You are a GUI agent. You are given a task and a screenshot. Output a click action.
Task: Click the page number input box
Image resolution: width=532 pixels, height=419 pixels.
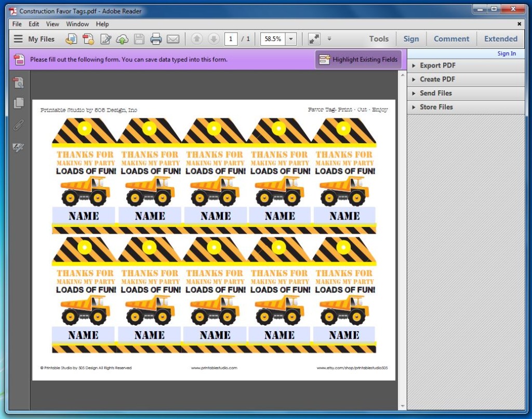click(x=231, y=39)
